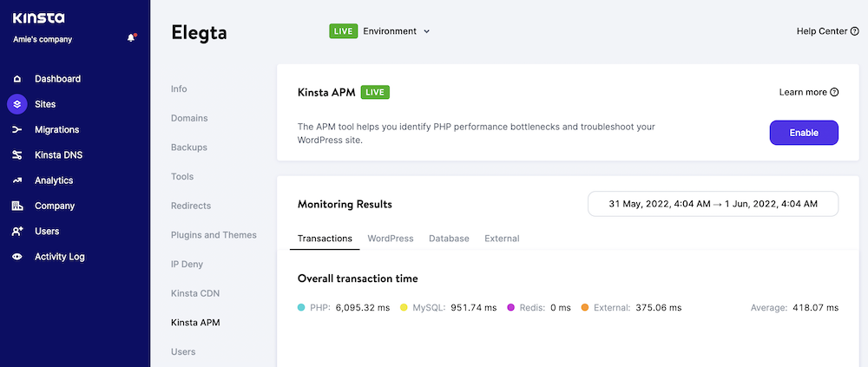868x367 pixels.
Task: Open the date range picker
Action: tap(713, 204)
